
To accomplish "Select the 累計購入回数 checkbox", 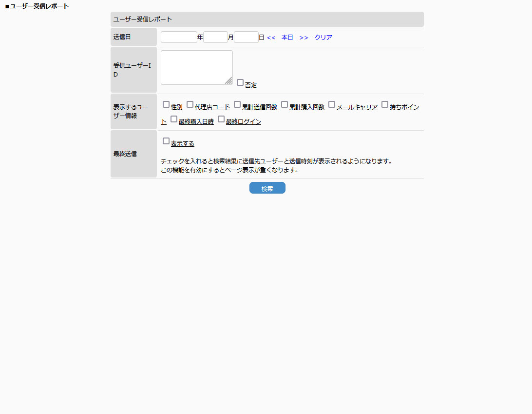I will (x=285, y=104).
